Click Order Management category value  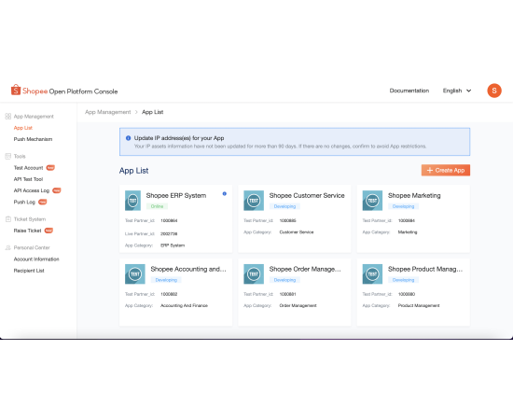[298, 305]
